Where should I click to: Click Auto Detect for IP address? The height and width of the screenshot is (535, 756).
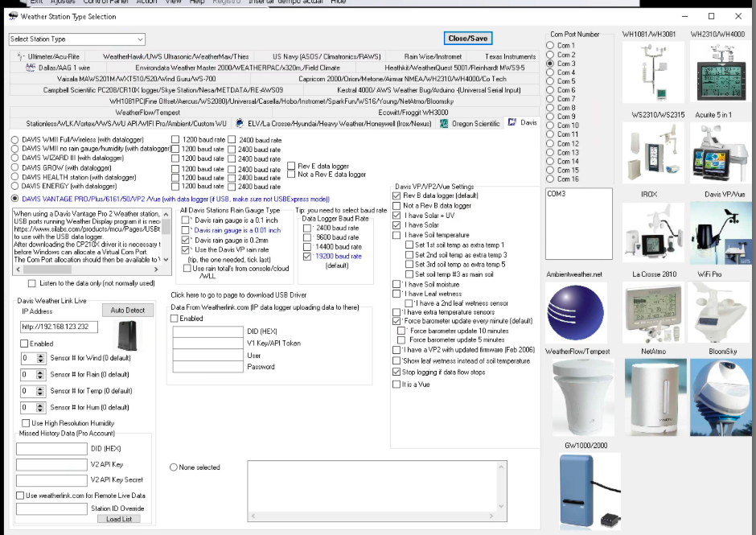(x=128, y=311)
